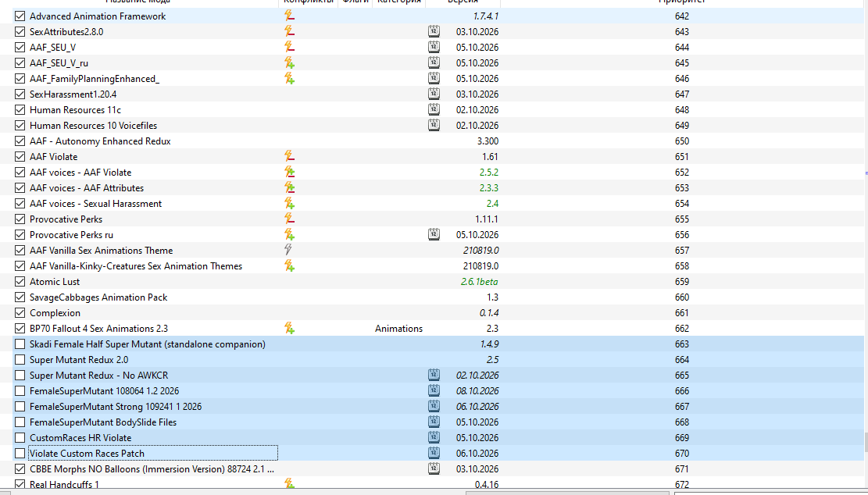Screen dimensions: 868x495
Task: Click the calendar icon for Violate Custom Races Patch
Action: pyautogui.click(x=434, y=453)
